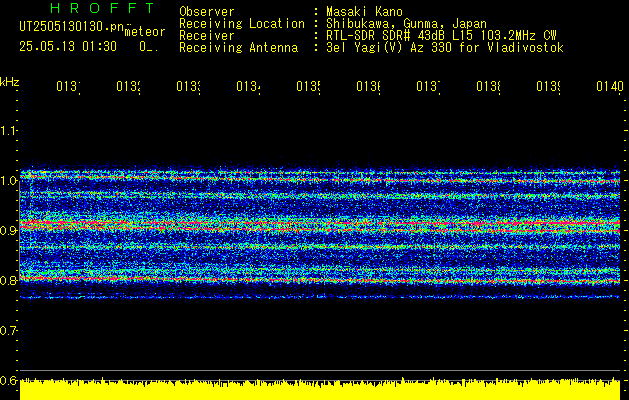
Task: Click the 0133 time marker
Action: coord(189,87)
